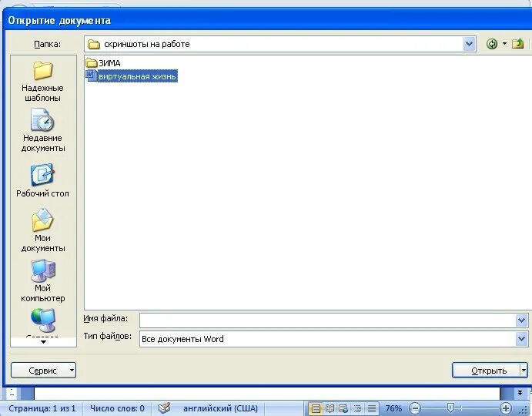Click the Страница: 1 из 1 indicator
Viewport: 532px width, 416px height.
pyautogui.click(x=42, y=408)
